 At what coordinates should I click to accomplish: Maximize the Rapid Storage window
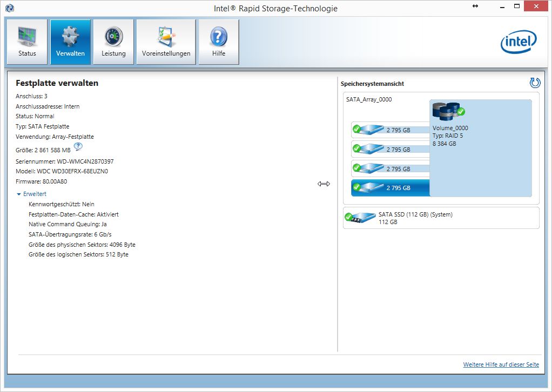click(x=517, y=6)
